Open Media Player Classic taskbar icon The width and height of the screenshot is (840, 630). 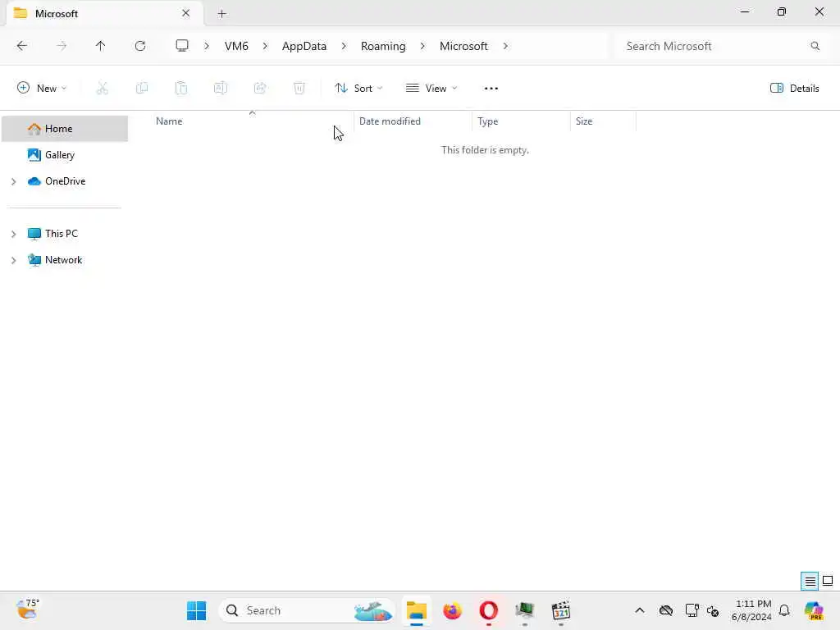(561, 610)
